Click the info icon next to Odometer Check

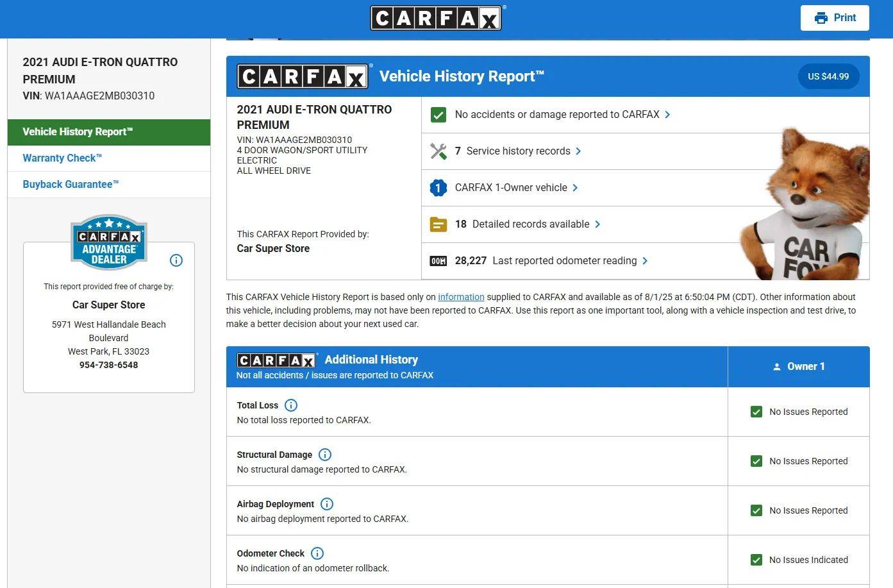[317, 553]
